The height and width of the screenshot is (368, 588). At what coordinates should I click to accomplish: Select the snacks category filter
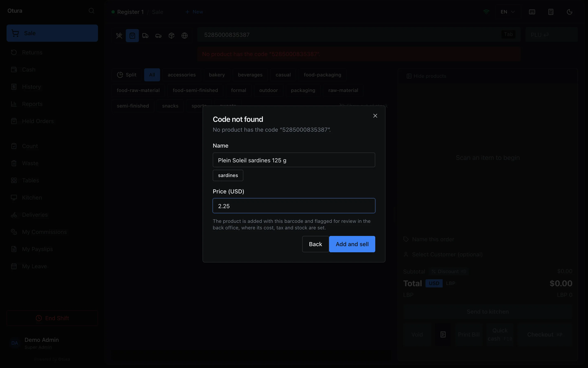click(170, 106)
